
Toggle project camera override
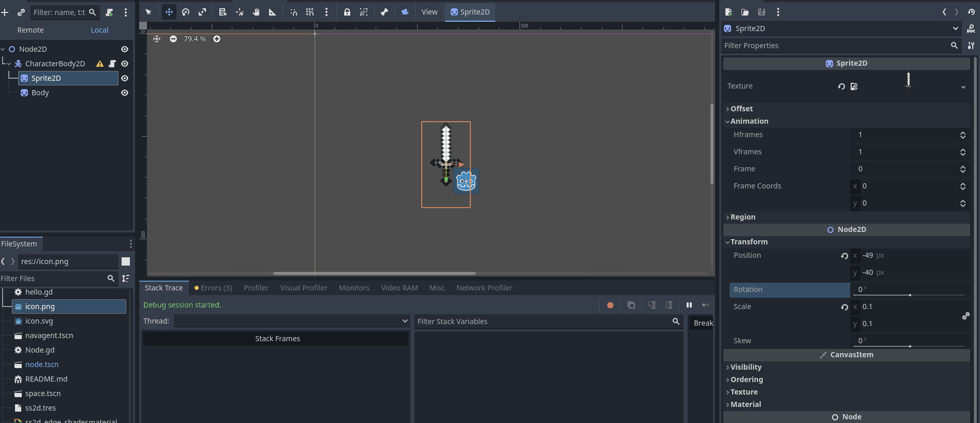[405, 12]
